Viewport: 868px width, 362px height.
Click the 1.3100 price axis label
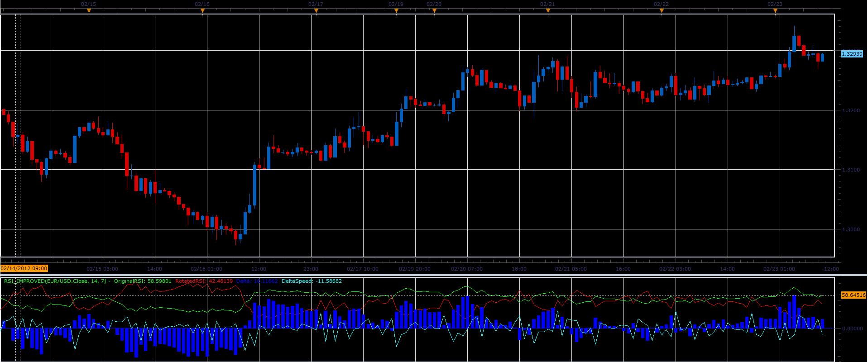click(x=850, y=170)
